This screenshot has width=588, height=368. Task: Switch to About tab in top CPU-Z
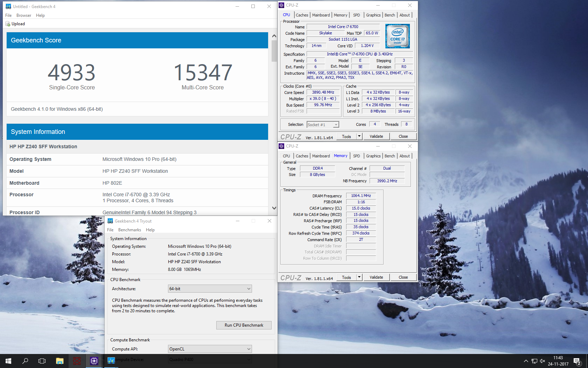tap(405, 15)
